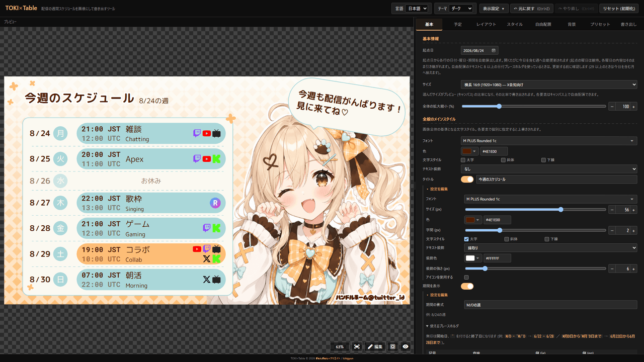Check main-style 太字 checkbox under 全般のメインスタイル

pyautogui.click(x=463, y=160)
